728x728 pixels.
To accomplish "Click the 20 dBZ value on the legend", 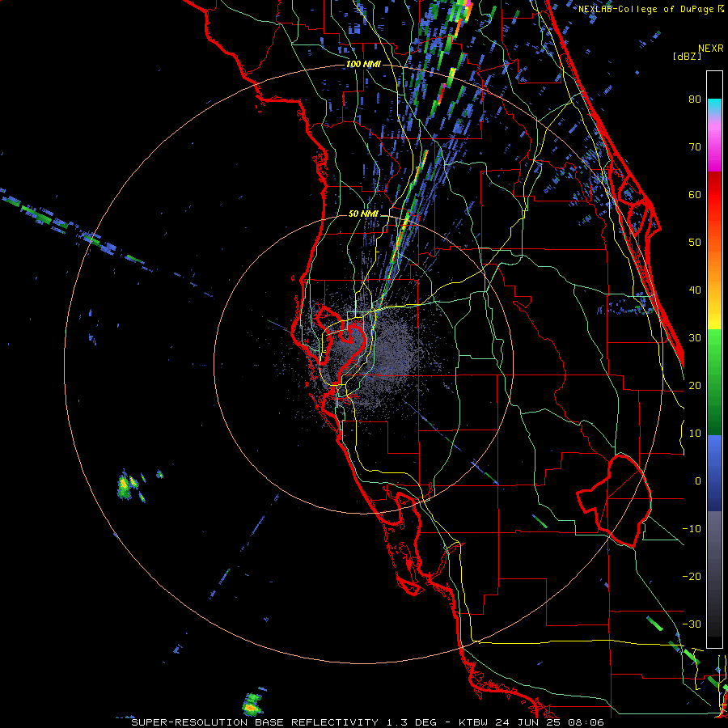I will [x=695, y=385].
